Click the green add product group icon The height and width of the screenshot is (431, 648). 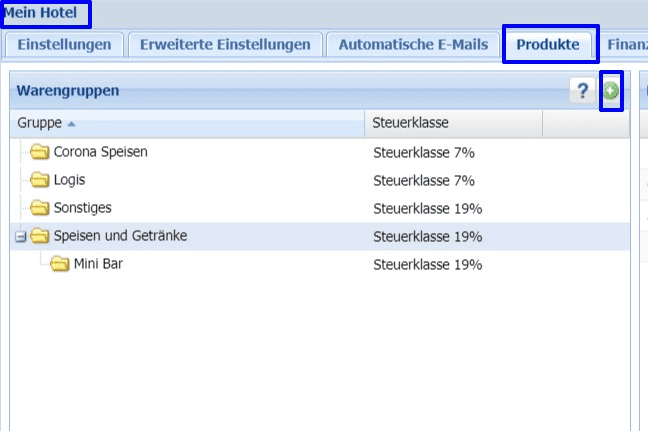[x=611, y=91]
